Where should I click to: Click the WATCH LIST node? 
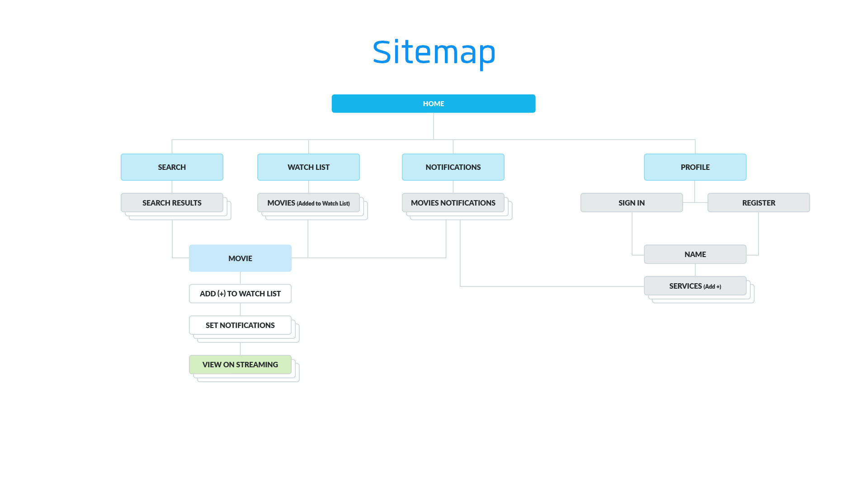(308, 167)
